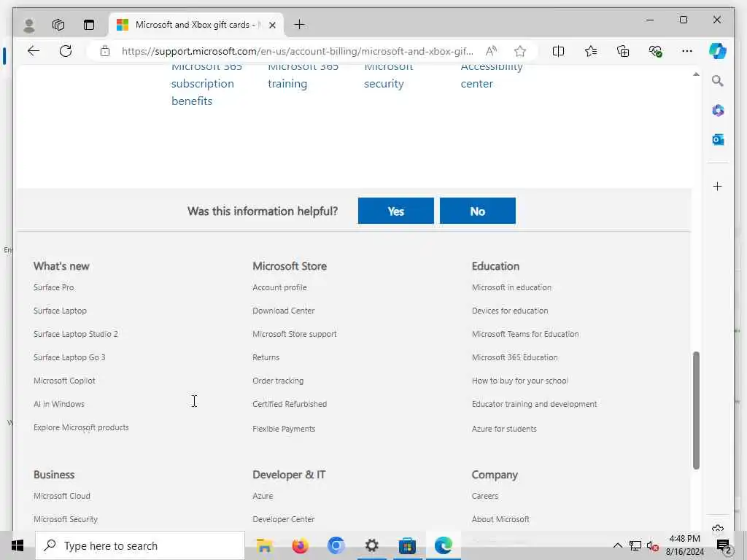
Task: Show hidden system tray icons
Action: pos(617,545)
